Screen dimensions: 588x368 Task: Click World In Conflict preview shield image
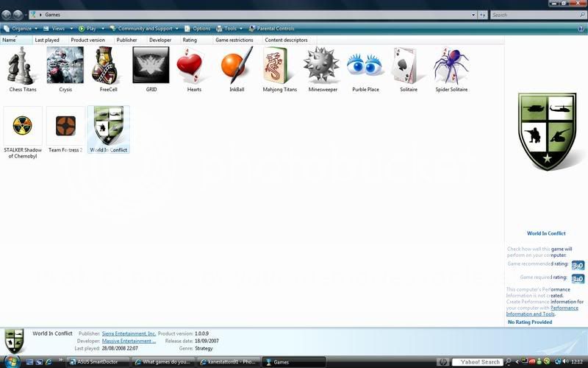point(547,132)
